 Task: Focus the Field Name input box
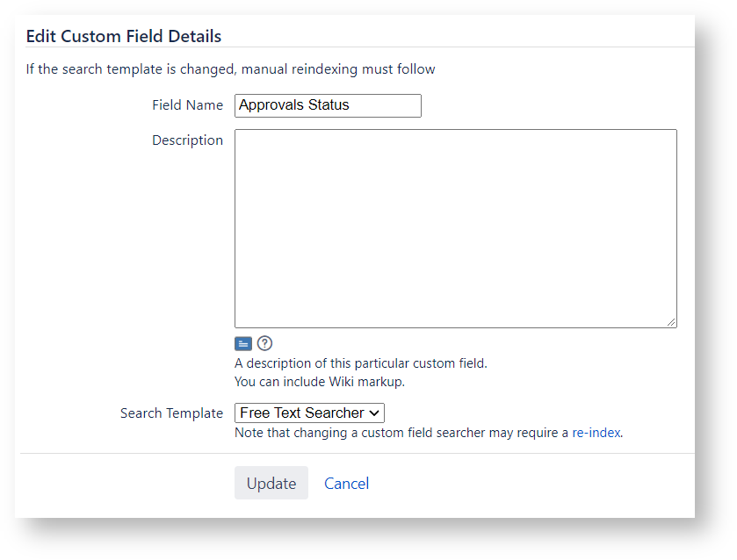pos(328,105)
